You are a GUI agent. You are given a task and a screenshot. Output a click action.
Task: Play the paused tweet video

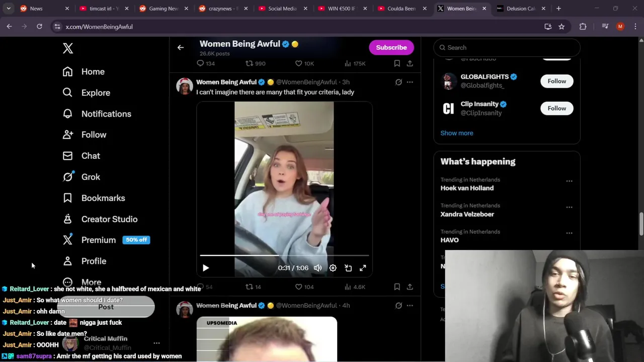206,268
